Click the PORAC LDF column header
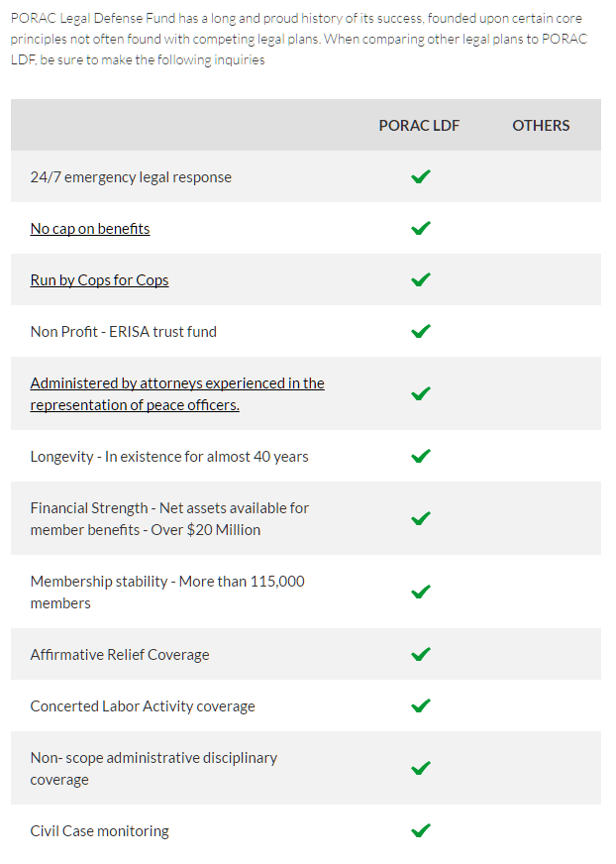Screen dimensions: 616x864 point(419,126)
